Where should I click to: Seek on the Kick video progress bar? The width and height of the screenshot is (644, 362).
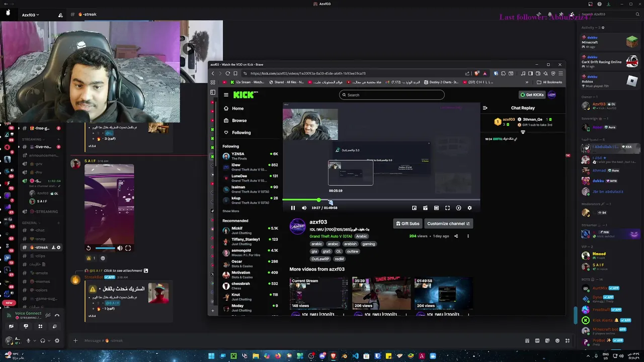pyautogui.click(x=381, y=200)
